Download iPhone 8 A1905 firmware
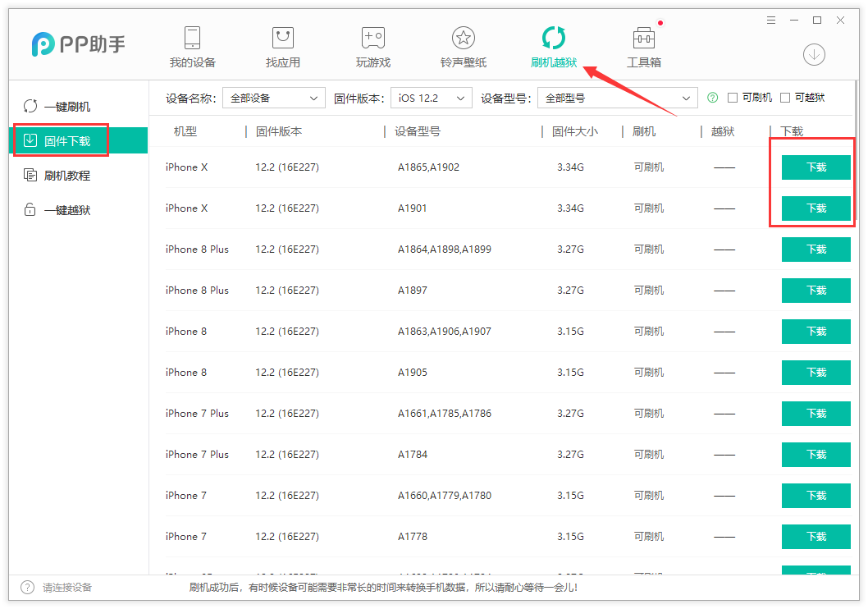868x609 pixels. point(816,372)
